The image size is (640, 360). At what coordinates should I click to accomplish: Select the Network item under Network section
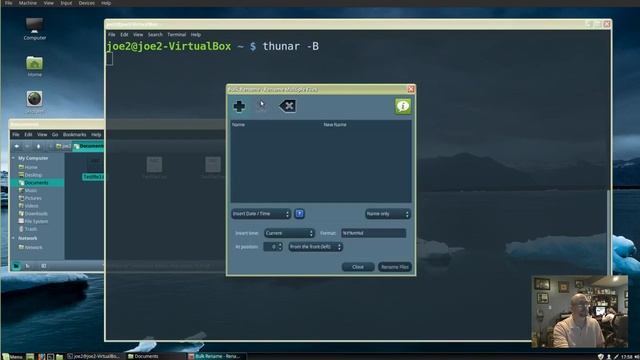click(33, 247)
